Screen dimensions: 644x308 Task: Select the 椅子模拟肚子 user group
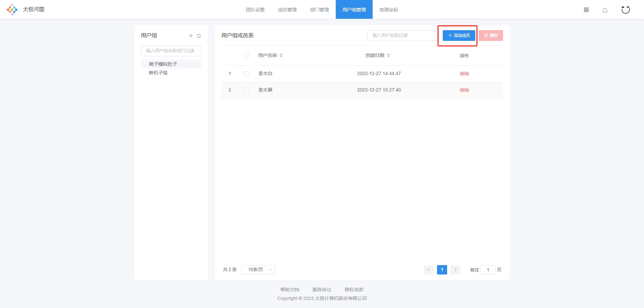(171, 64)
